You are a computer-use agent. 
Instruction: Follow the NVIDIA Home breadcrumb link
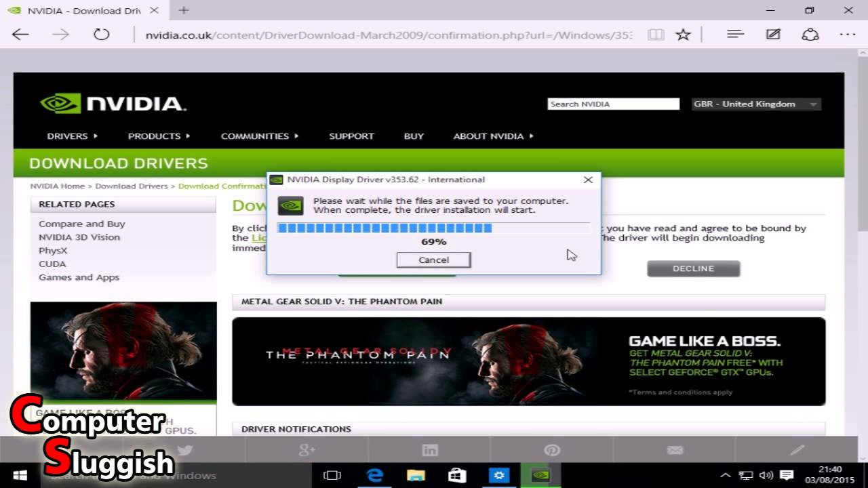(58, 186)
